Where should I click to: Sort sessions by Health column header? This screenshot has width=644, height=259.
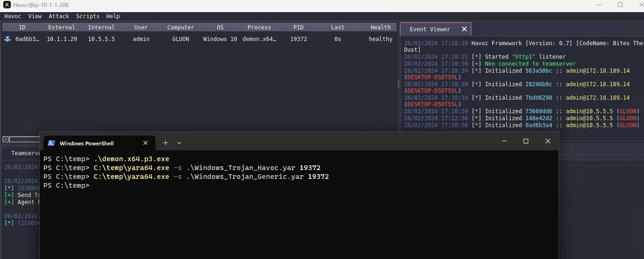[x=380, y=27]
